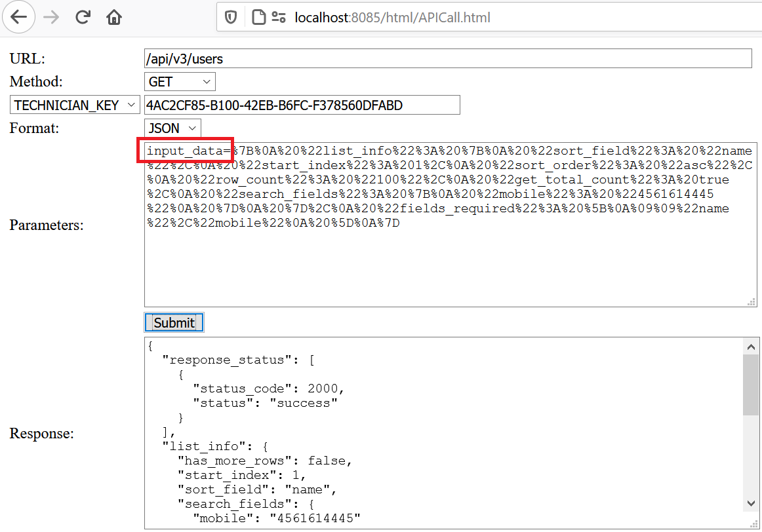762x532 pixels.
Task: Click the URL field containing /api/v3/users
Action: [x=448, y=59]
